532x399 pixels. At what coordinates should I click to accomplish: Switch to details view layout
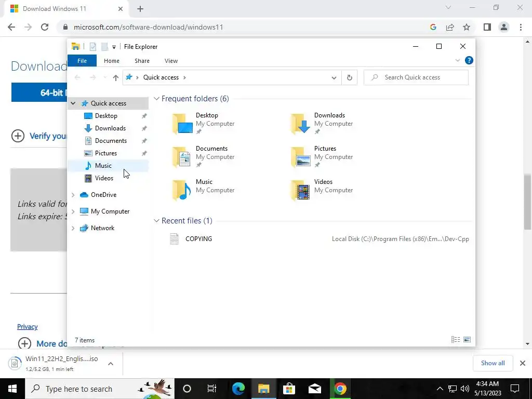click(x=456, y=340)
